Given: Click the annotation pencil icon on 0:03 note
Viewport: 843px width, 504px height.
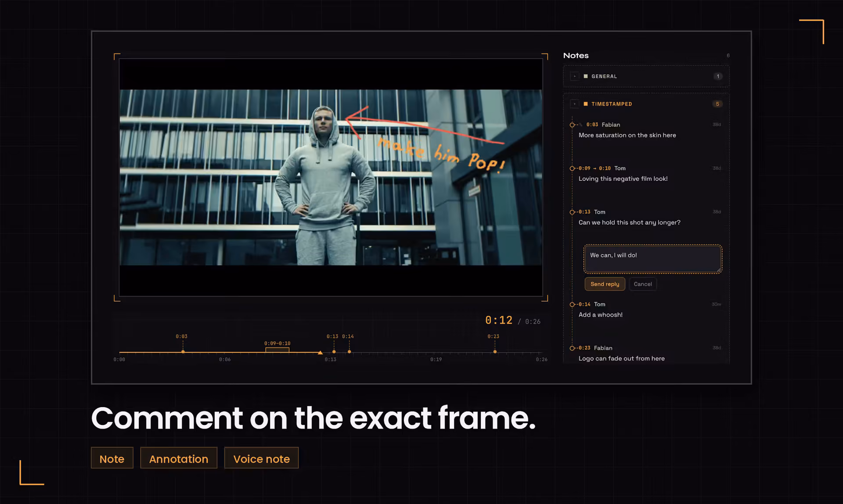Looking at the screenshot, I should pos(581,125).
